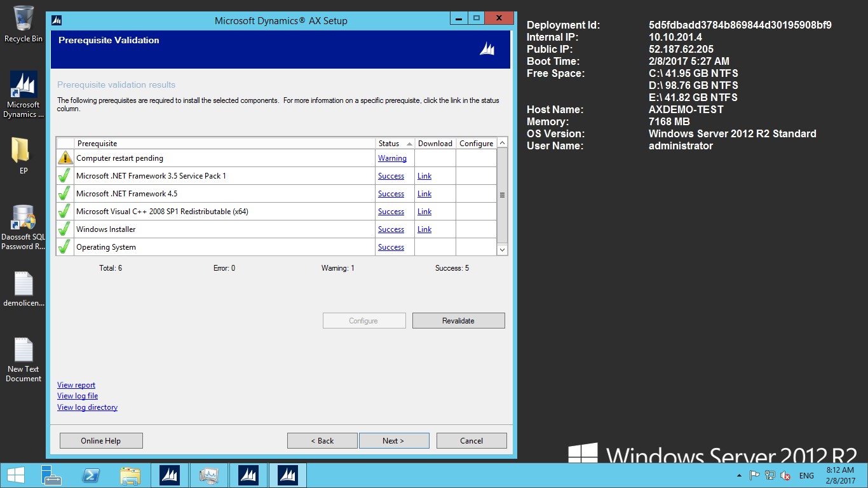Click Success status for Windows Installer

[391, 229]
